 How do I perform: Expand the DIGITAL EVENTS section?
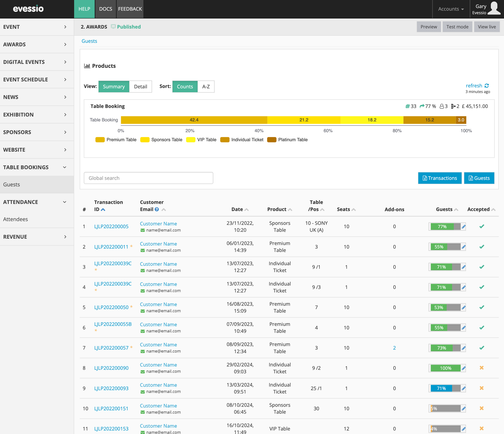pos(37,62)
